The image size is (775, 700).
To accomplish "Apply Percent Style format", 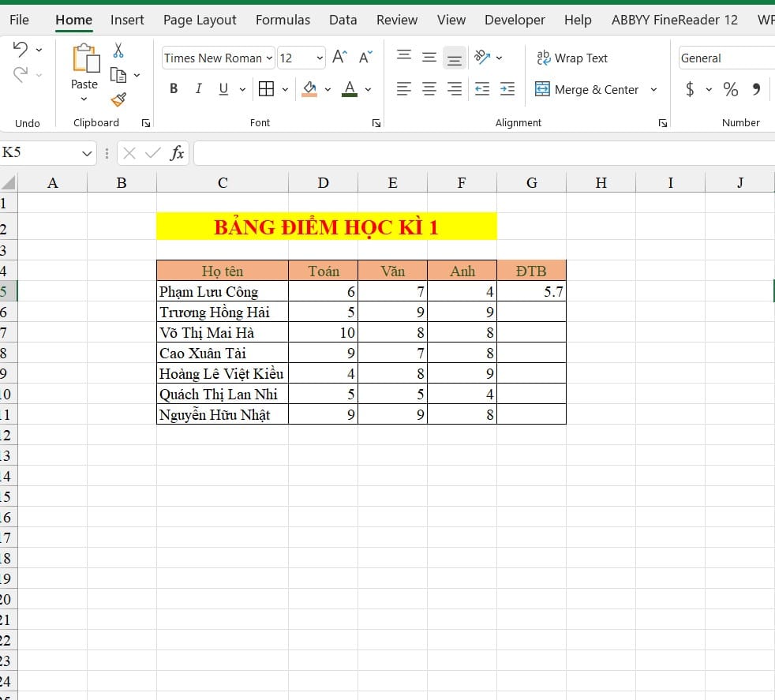I will pyautogui.click(x=731, y=89).
